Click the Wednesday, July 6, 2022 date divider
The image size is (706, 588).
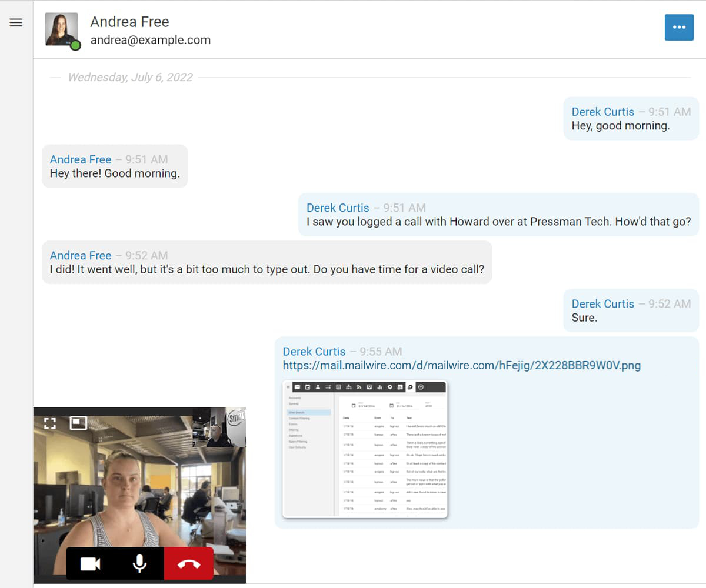click(x=130, y=77)
